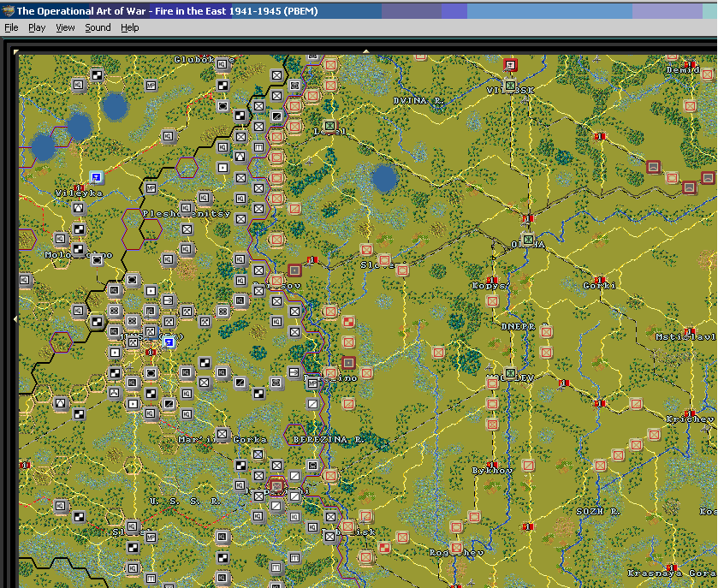Click the DNEPR R. river label

(525, 326)
